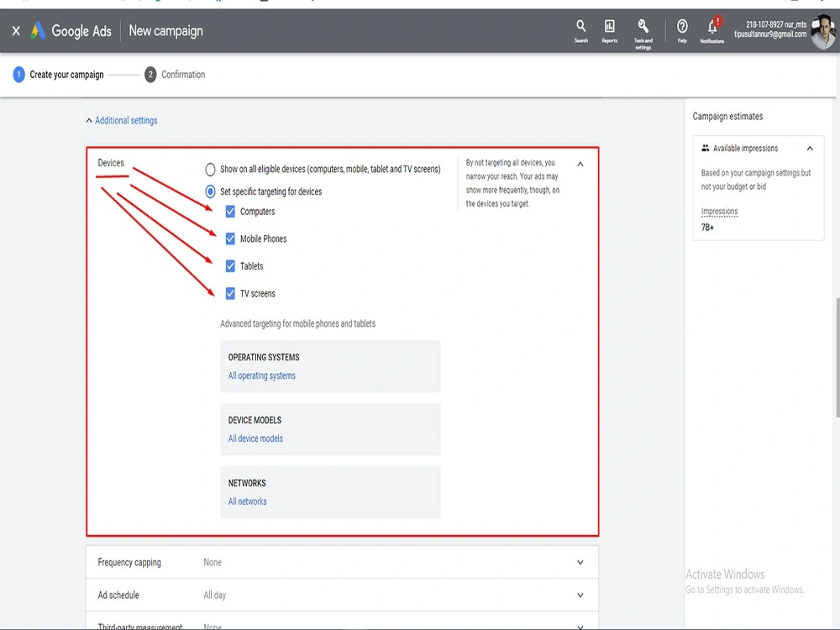This screenshot has width=840, height=630.
Task: Select Show on all eligible devices option
Action: (211, 170)
